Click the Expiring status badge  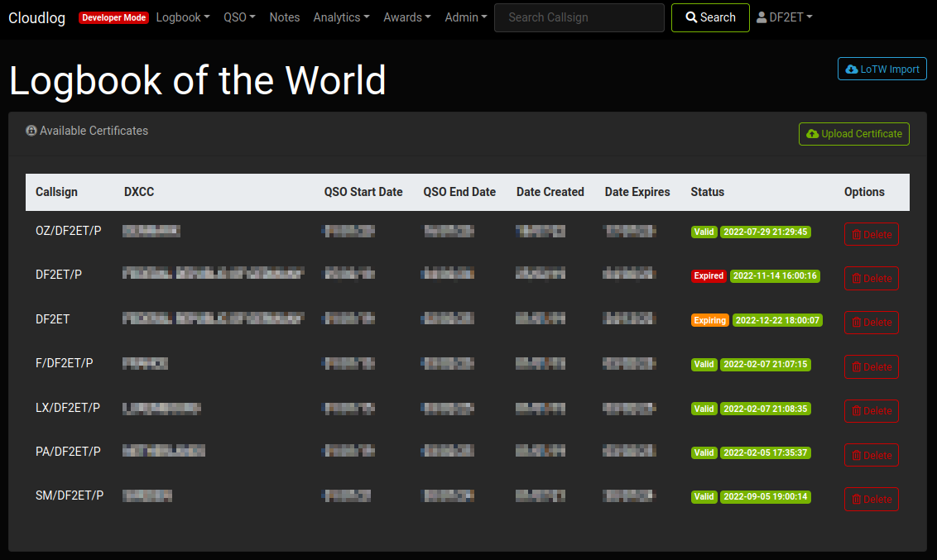click(710, 320)
